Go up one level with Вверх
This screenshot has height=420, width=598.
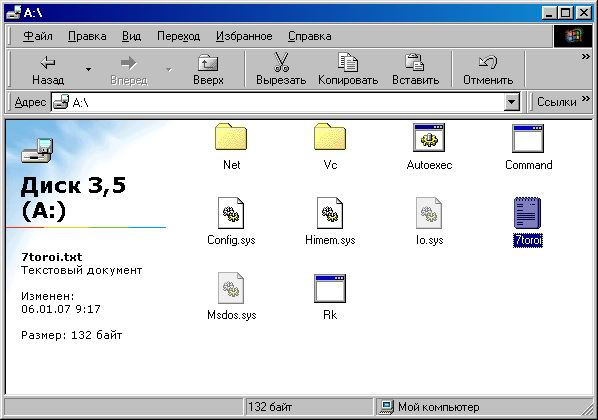(208, 69)
